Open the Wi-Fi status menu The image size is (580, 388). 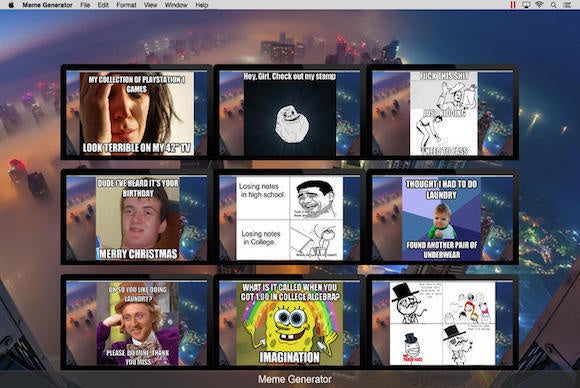[x=539, y=5]
